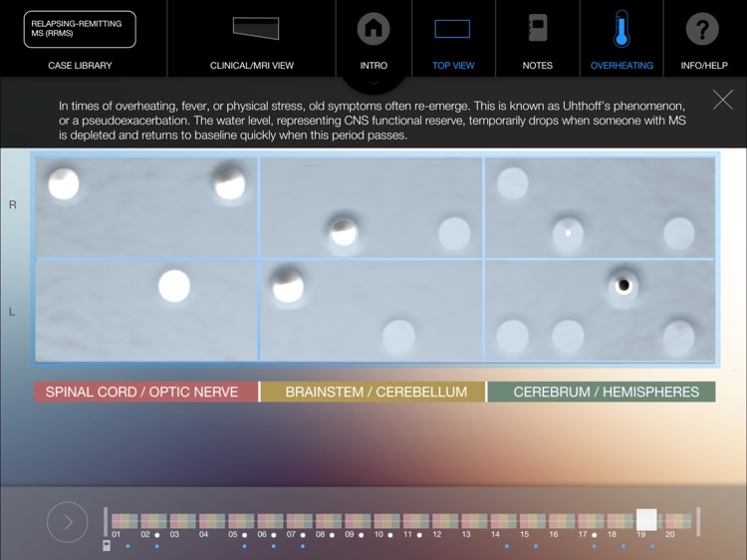
Task: Jump to timeline year 15
Action: pyautogui.click(x=533, y=521)
